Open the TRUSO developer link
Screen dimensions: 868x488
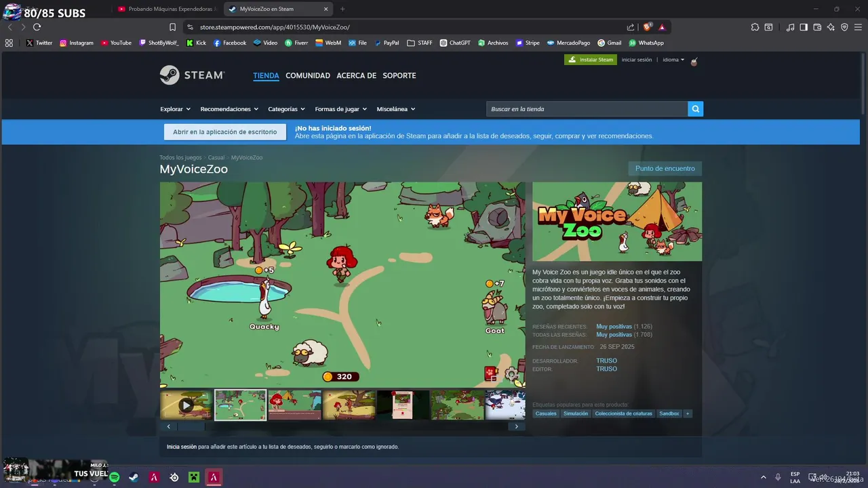(607, 361)
